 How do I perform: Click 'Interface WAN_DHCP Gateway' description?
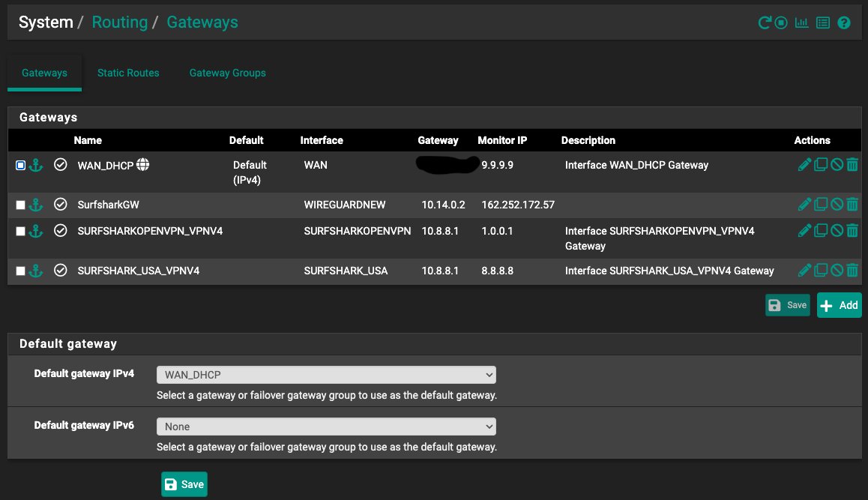pos(636,165)
